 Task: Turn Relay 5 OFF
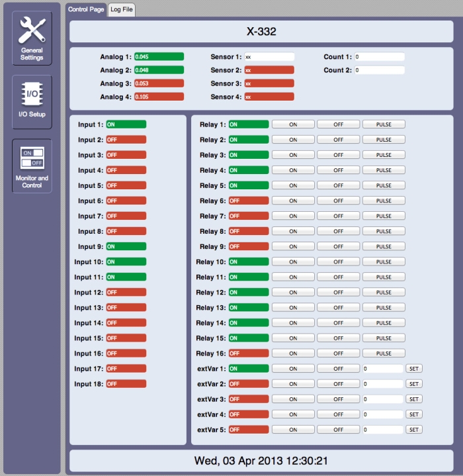[339, 185]
